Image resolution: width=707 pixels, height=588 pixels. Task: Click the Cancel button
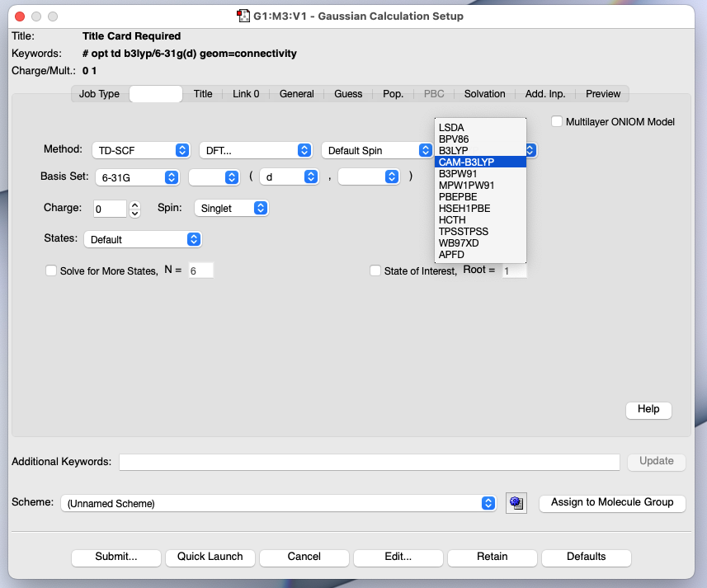tap(304, 557)
